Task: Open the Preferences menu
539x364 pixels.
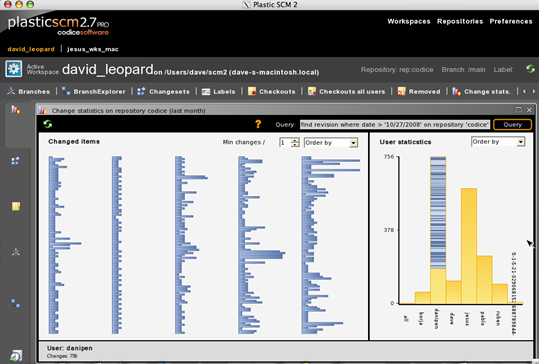Action: click(x=511, y=21)
